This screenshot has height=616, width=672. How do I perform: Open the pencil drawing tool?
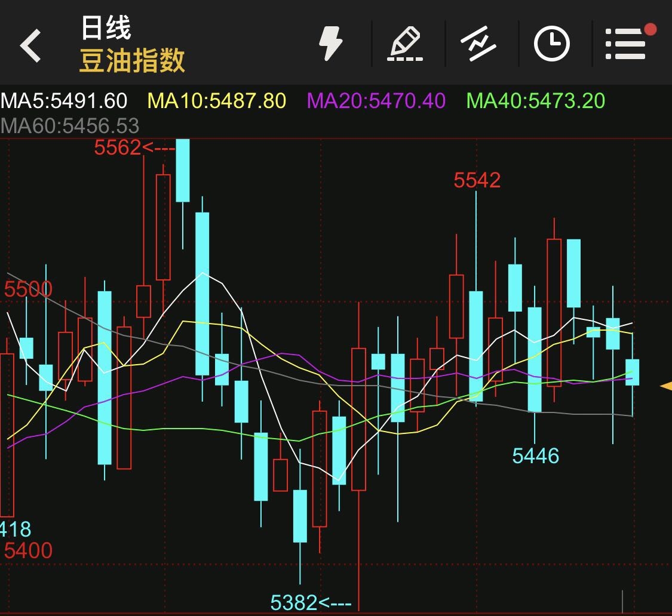coord(405,43)
